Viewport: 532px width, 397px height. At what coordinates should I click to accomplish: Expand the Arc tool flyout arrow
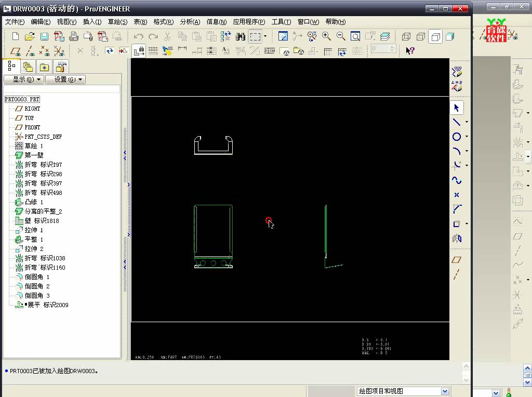tap(467, 151)
